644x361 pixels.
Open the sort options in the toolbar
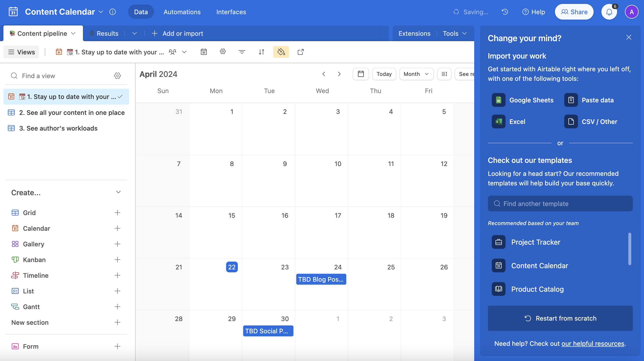click(262, 52)
